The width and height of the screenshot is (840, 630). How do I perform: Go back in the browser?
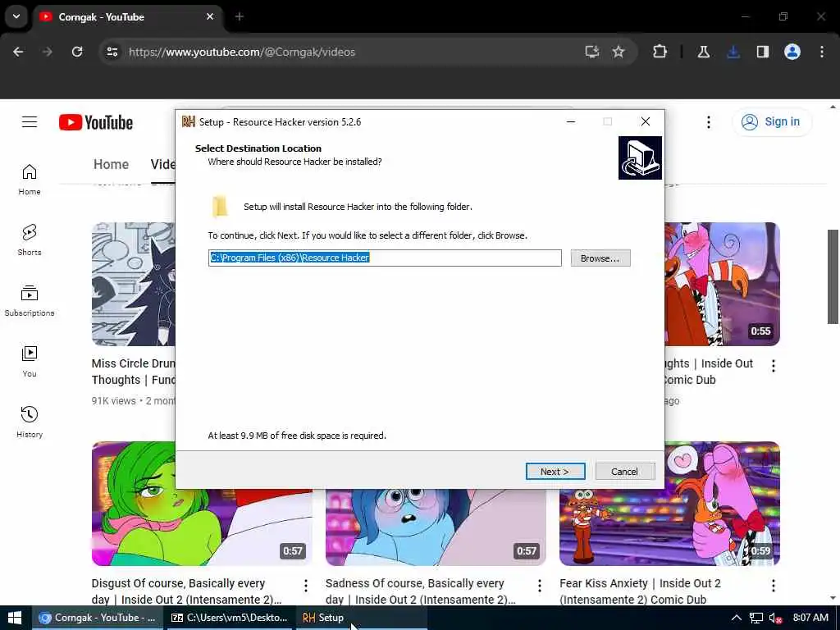18,52
